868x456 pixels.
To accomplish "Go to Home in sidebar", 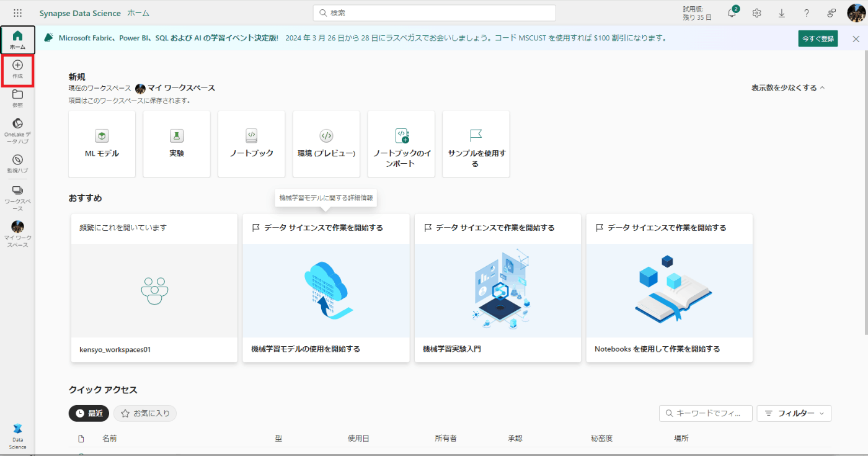I will (x=17, y=40).
